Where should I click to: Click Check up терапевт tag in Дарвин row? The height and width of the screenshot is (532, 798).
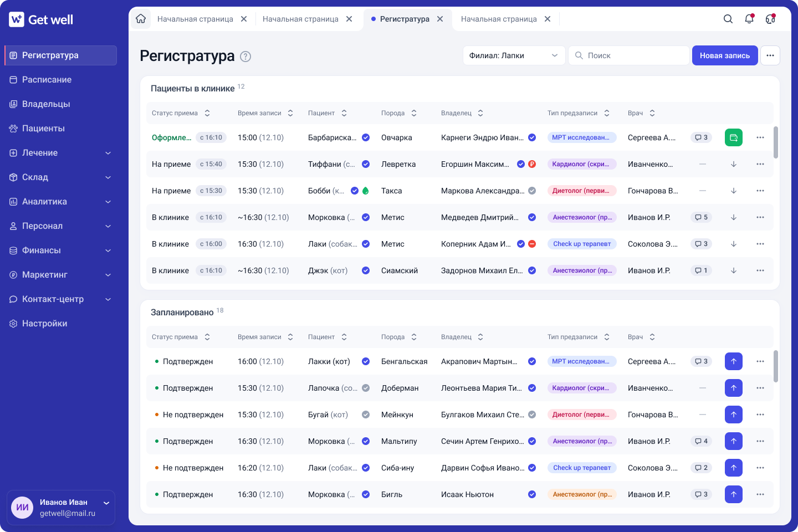[582, 468]
